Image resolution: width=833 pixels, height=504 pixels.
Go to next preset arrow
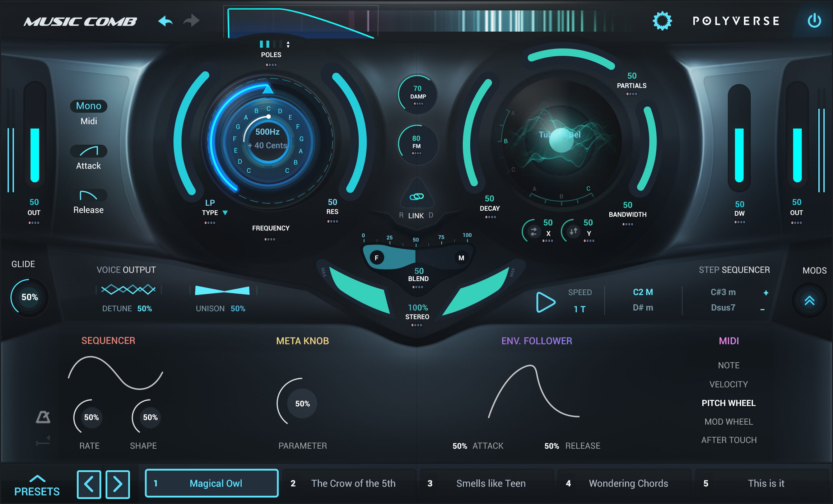[x=118, y=484]
